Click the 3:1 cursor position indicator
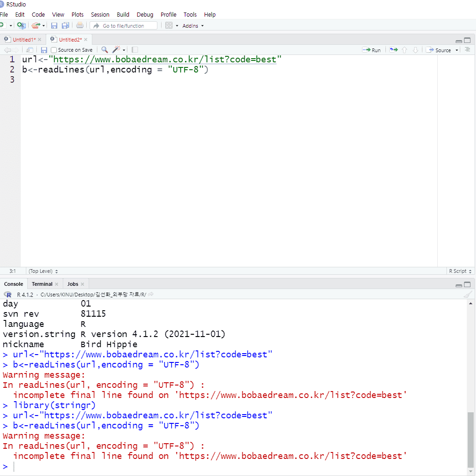The width and height of the screenshot is (476, 476). point(12,271)
